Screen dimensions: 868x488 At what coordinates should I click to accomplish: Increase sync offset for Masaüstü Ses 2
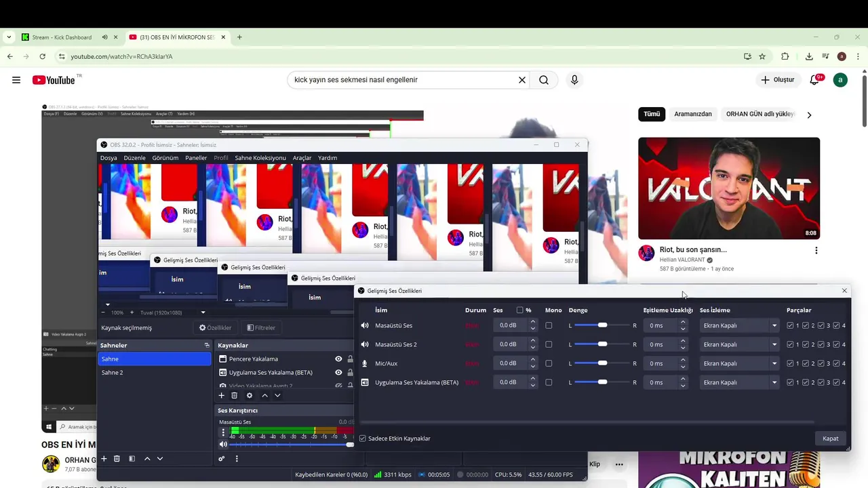[x=683, y=341]
